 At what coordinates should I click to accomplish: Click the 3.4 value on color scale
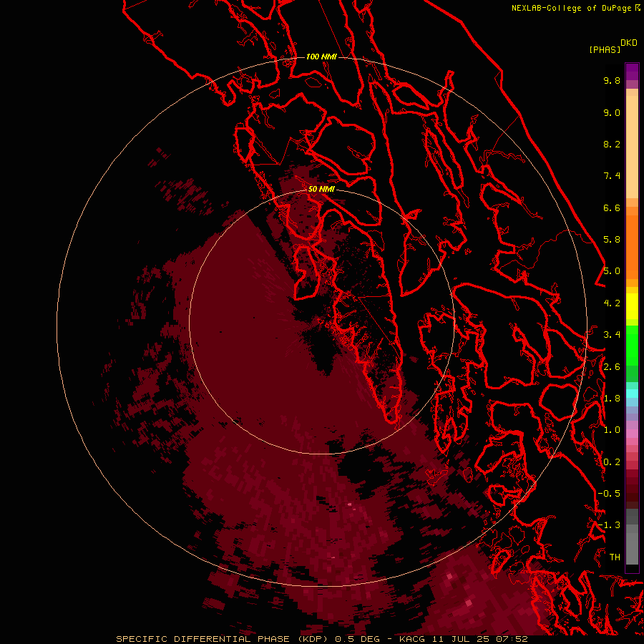pyautogui.click(x=612, y=335)
